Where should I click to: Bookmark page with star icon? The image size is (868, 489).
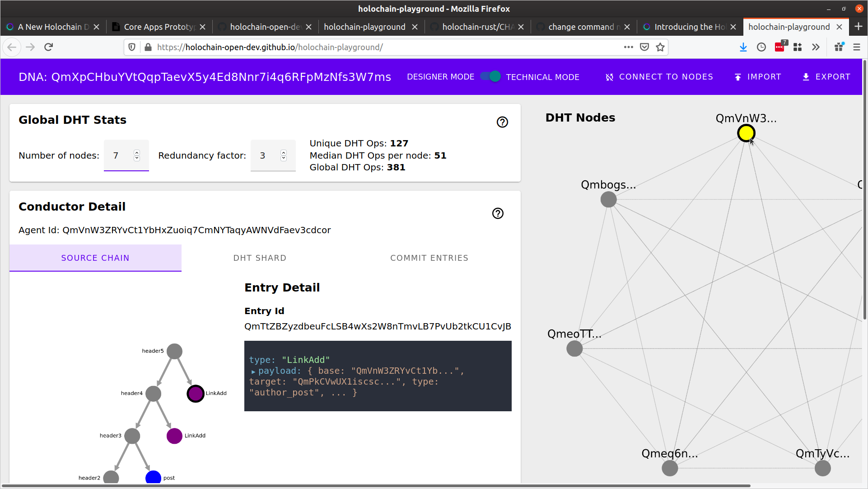click(660, 47)
